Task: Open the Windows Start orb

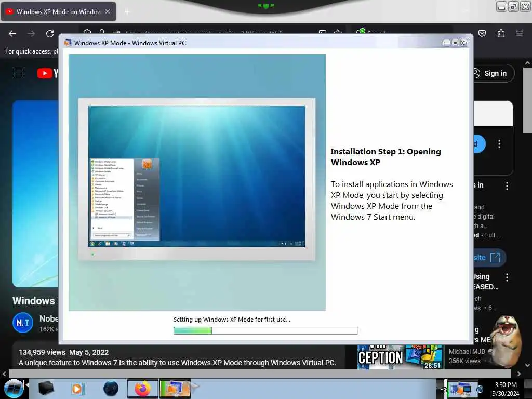Action: coord(14,389)
